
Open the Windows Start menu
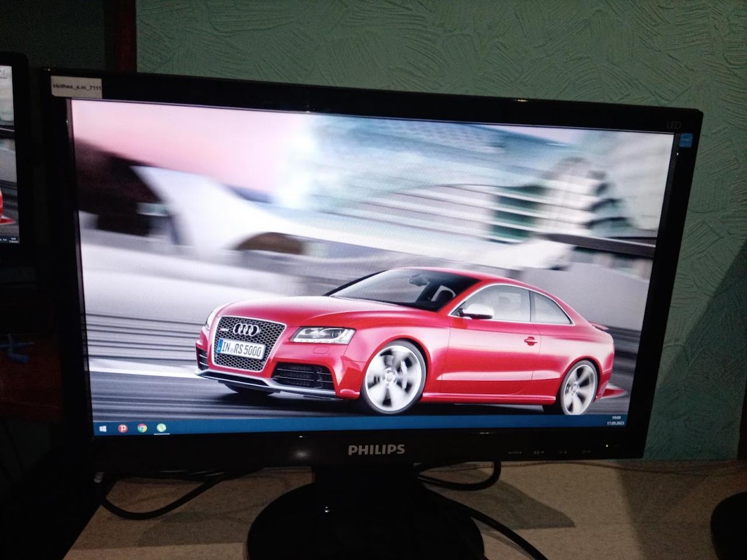click(103, 429)
